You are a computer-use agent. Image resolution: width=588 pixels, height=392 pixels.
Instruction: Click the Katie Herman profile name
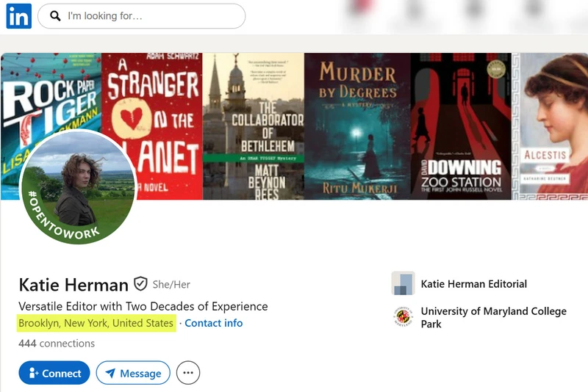click(x=73, y=285)
